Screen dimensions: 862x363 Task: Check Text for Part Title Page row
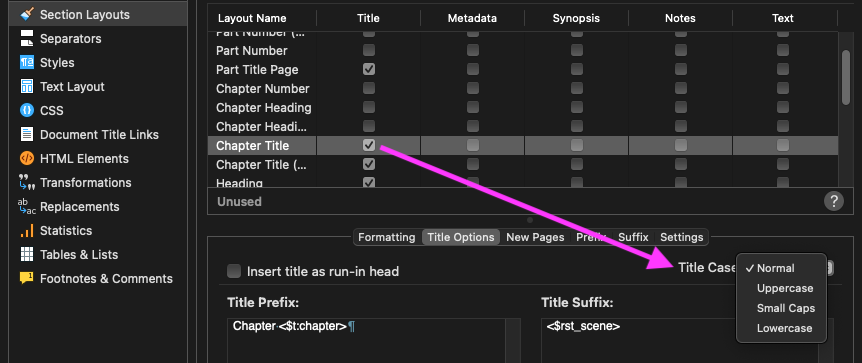783,69
